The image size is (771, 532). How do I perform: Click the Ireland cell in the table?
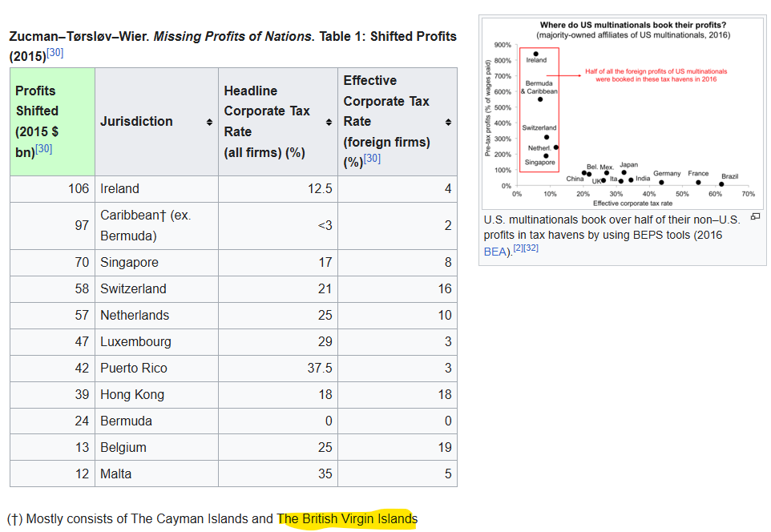pyautogui.click(x=119, y=189)
